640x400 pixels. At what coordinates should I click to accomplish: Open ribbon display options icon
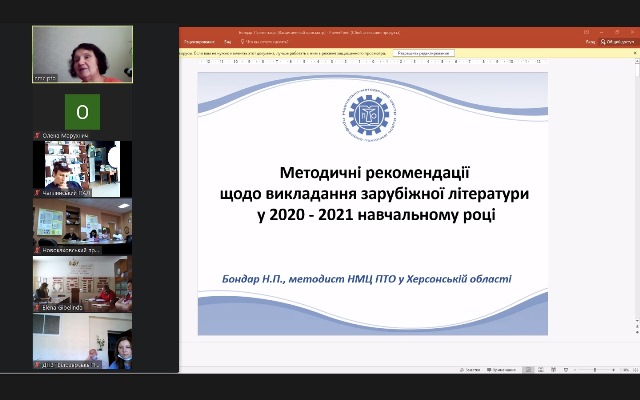(x=586, y=31)
